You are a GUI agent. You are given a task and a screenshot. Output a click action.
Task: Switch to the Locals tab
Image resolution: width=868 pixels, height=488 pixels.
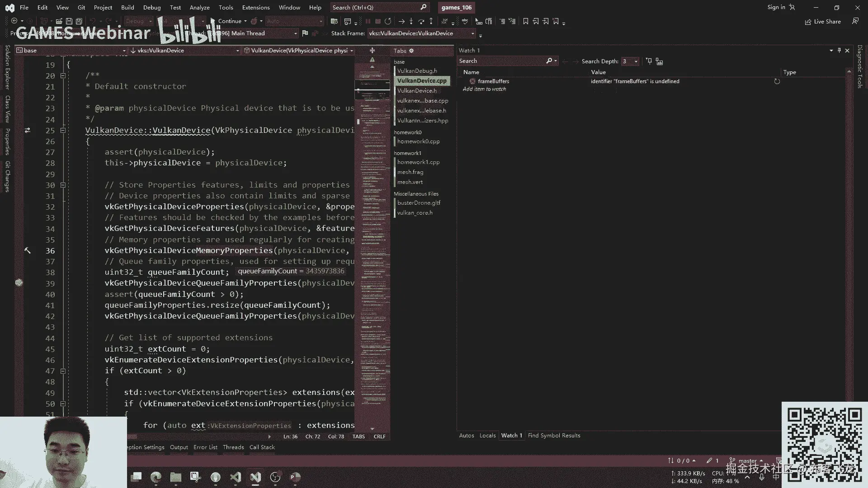tap(487, 436)
